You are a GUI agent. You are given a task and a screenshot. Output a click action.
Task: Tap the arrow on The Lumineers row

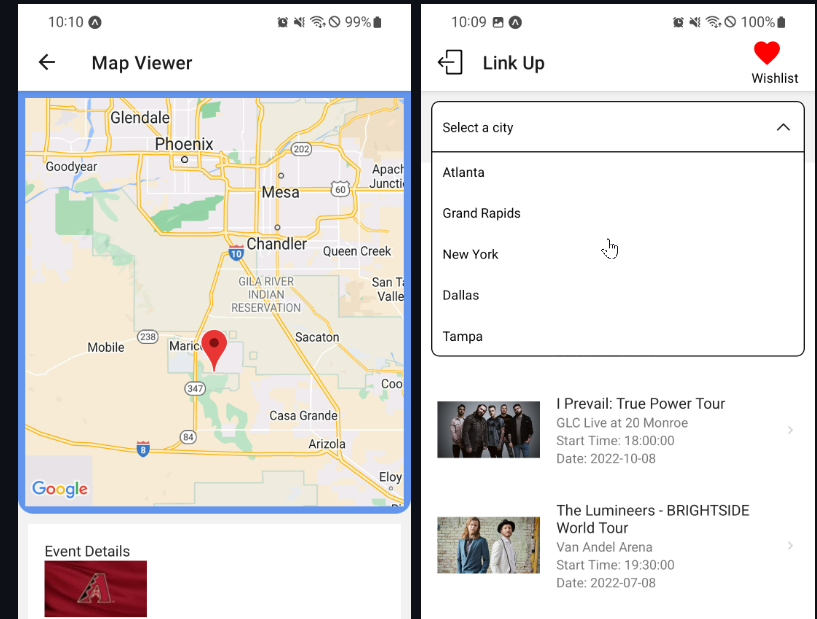point(790,546)
